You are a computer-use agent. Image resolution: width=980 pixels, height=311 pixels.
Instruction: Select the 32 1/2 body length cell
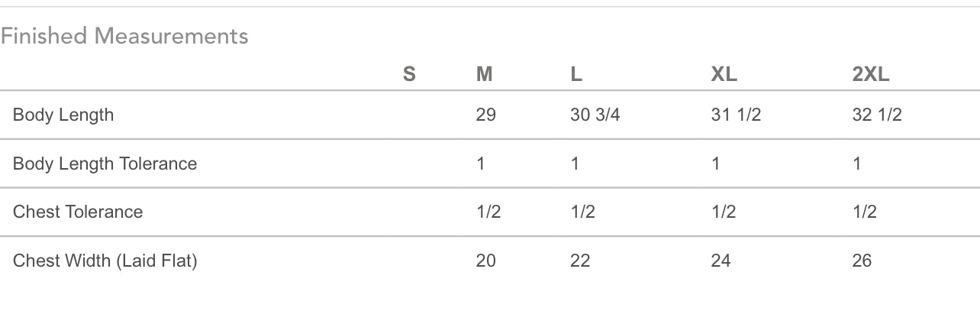click(877, 115)
